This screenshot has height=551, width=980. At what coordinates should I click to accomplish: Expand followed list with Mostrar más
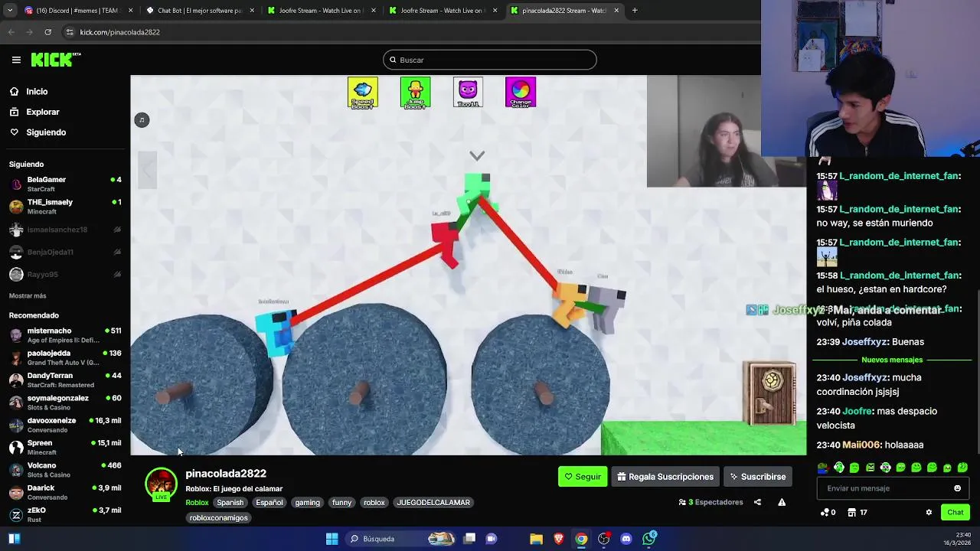tap(28, 295)
